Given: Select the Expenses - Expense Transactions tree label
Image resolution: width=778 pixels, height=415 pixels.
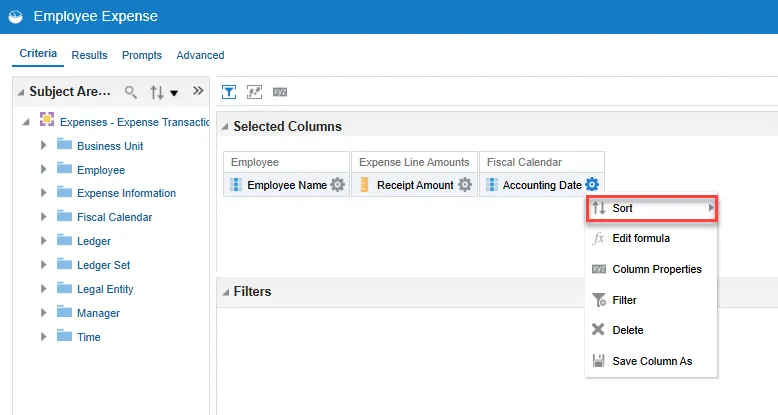Looking at the screenshot, I should [x=134, y=122].
